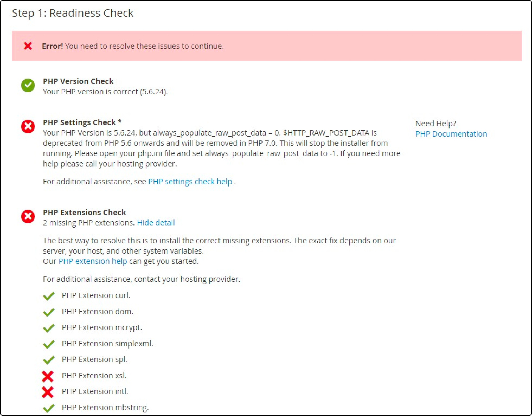This screenshot has height=416, width=532.
Task: Click red error icon for PHP Settings Check
Action: pos(28,126)
